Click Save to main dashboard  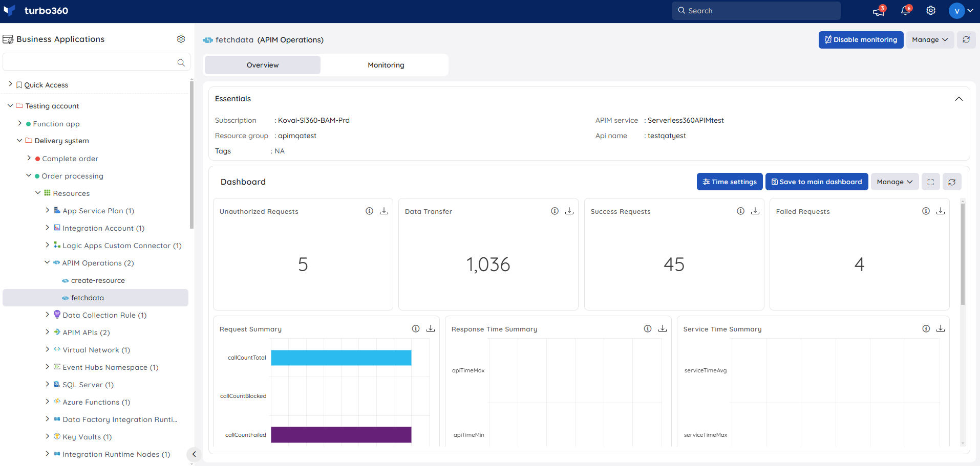[x=817, y=182]
